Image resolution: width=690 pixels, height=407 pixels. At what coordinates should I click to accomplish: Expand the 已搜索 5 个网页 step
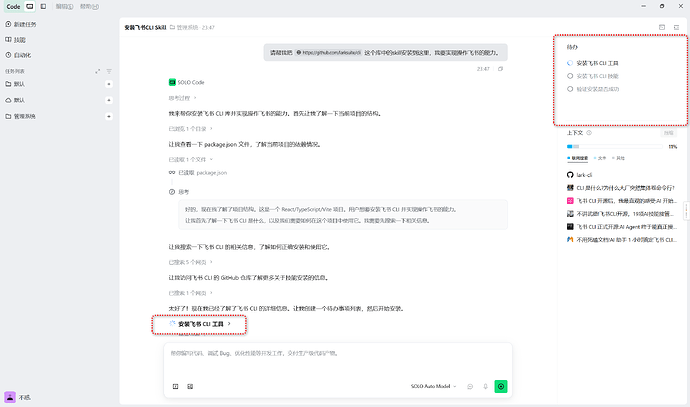[x=190, y=262]
